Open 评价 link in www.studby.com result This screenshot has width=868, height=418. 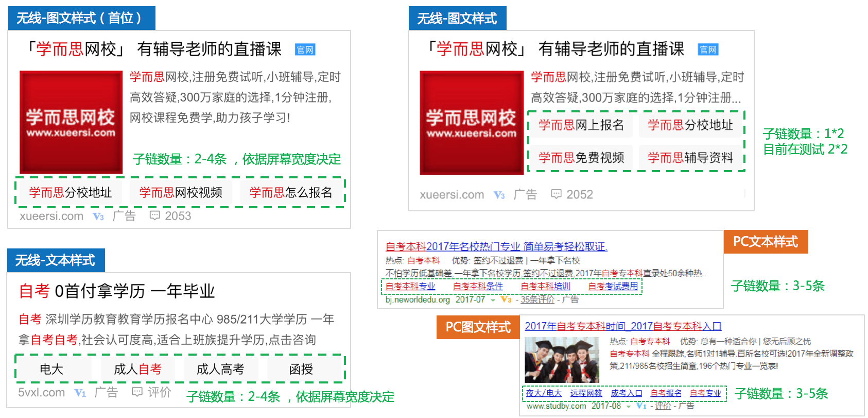click(663, 406)
